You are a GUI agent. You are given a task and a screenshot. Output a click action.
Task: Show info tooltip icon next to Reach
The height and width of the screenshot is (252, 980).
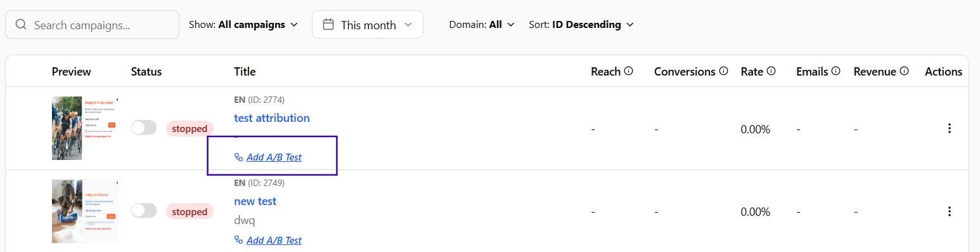[x=628, y=71]
